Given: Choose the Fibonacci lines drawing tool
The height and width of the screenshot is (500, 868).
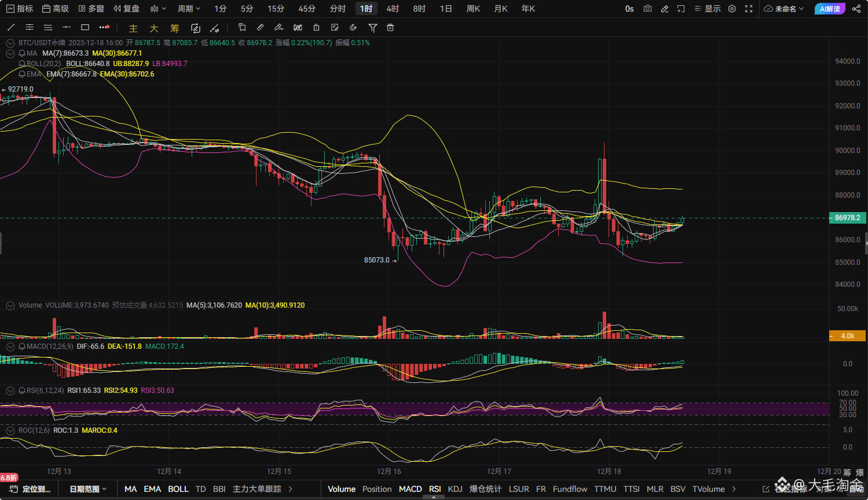Looking at the screenshot, I should [48, 27].
